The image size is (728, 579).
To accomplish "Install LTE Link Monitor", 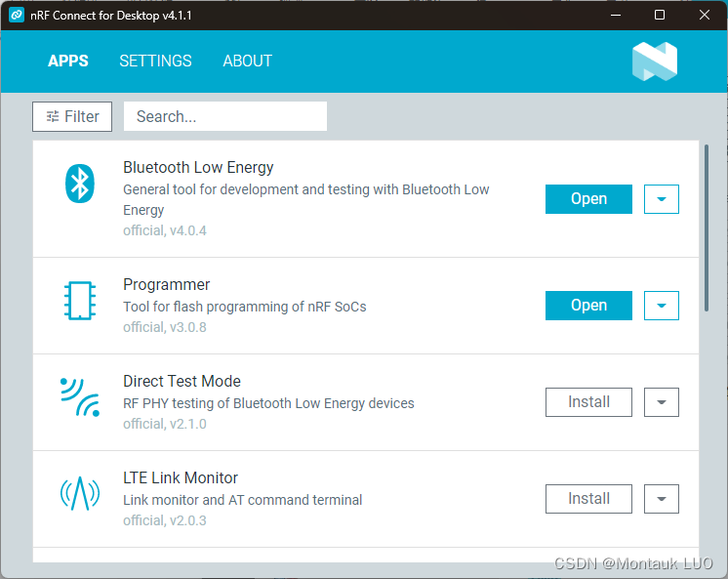I will (588, 499).
